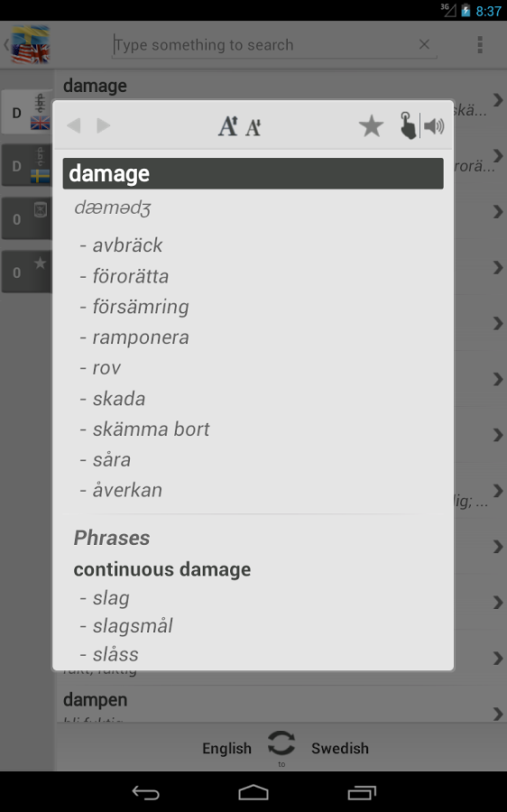The width and height of the screenshot is (507, 812).
Task: Clear the search field with the X icon
Action: point(424,44)
